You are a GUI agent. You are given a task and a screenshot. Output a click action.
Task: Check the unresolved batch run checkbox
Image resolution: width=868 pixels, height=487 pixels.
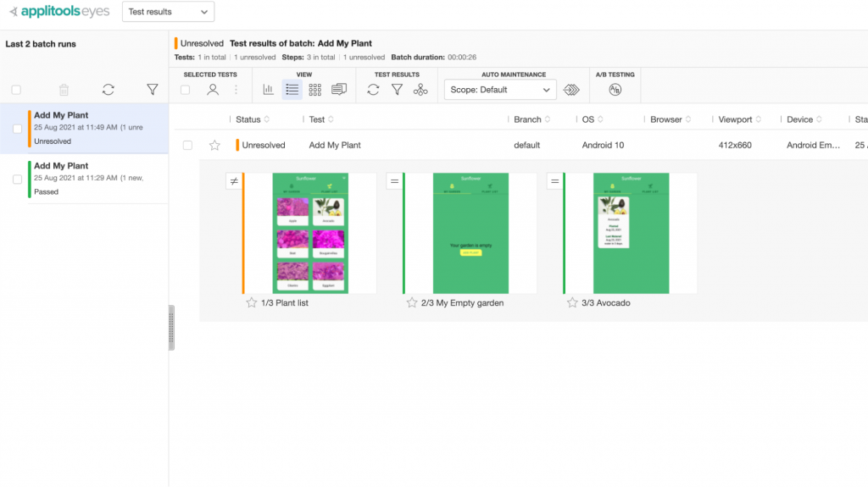coord(17,129)
